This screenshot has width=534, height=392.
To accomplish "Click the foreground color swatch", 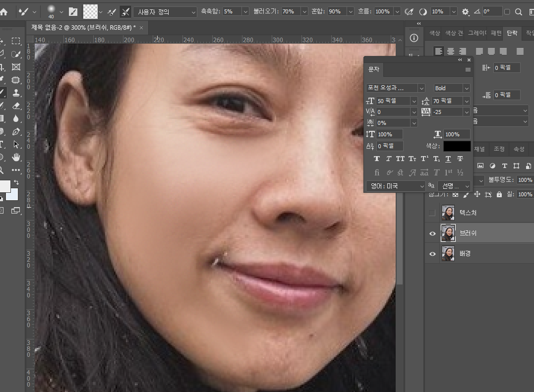I will tap(4, 186).
